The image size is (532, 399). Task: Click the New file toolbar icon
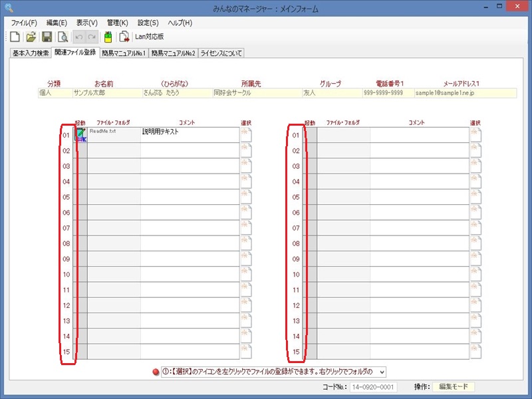15,37
